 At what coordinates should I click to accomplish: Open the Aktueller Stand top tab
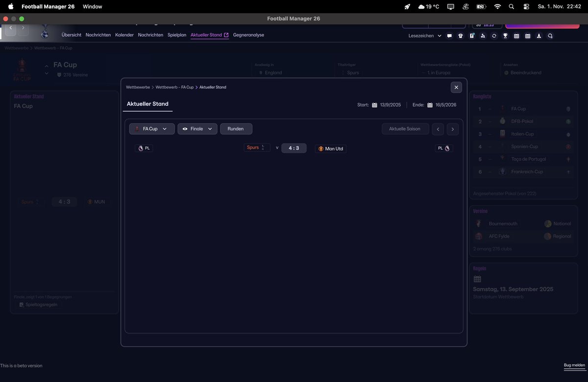coord(209,35)
